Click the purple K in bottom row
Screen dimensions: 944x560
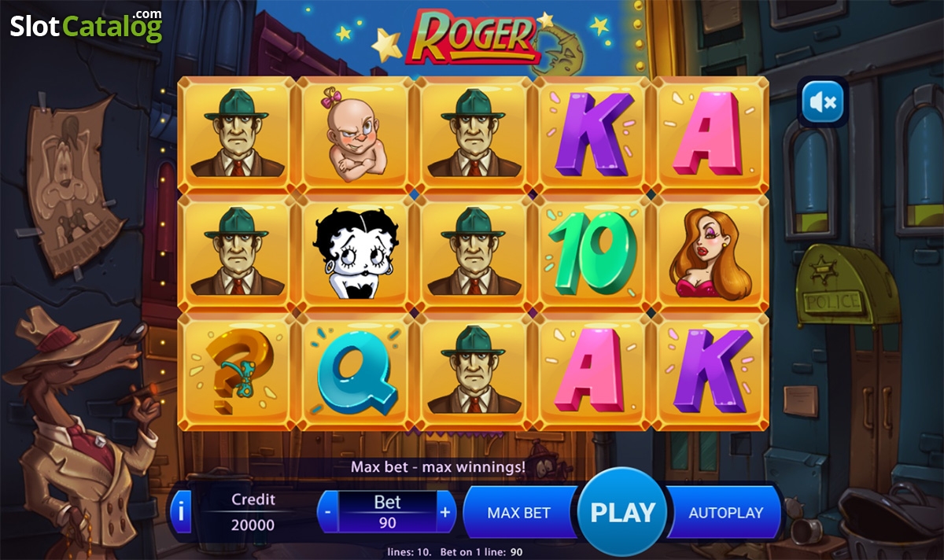[712, 370]
